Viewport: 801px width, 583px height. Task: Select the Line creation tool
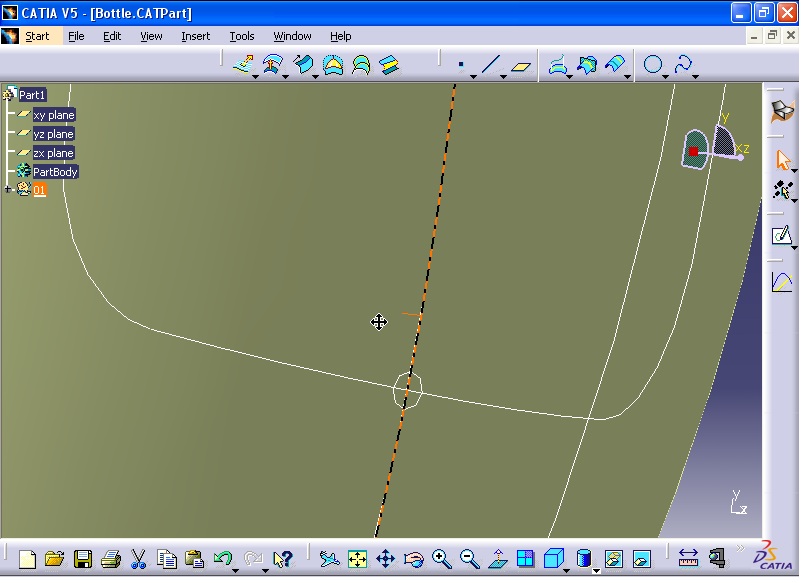click(x=490, y=65)
